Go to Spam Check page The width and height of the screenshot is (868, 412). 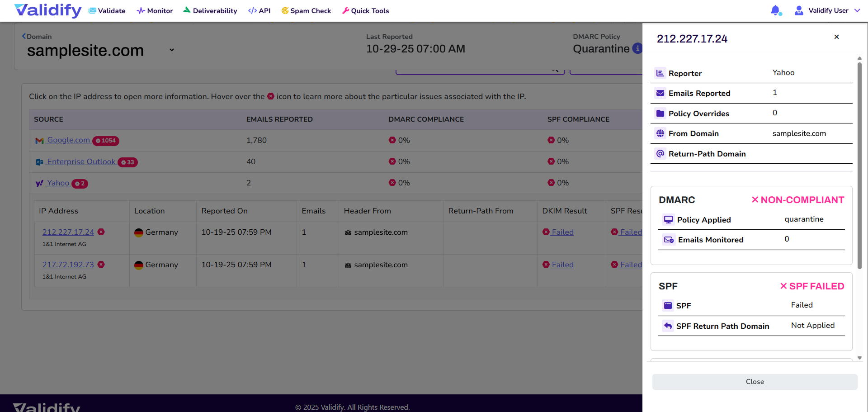point(306,10)
